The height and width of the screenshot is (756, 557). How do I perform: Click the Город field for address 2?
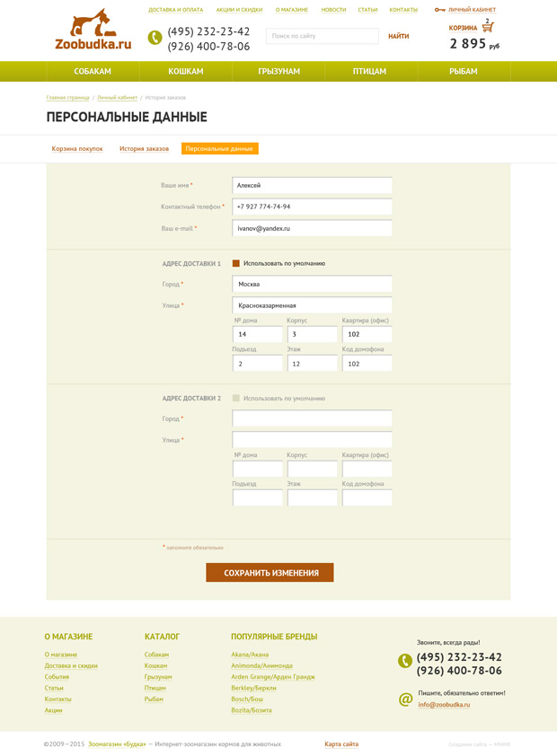pyautogui.click(x=312, y=418)
